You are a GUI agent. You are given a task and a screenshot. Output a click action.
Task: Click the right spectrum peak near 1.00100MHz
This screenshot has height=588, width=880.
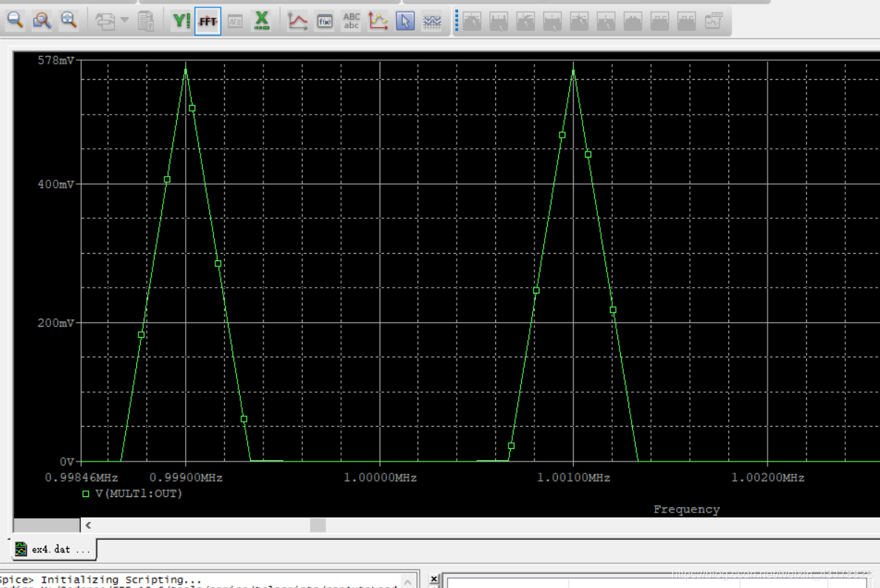coord(573,70)
